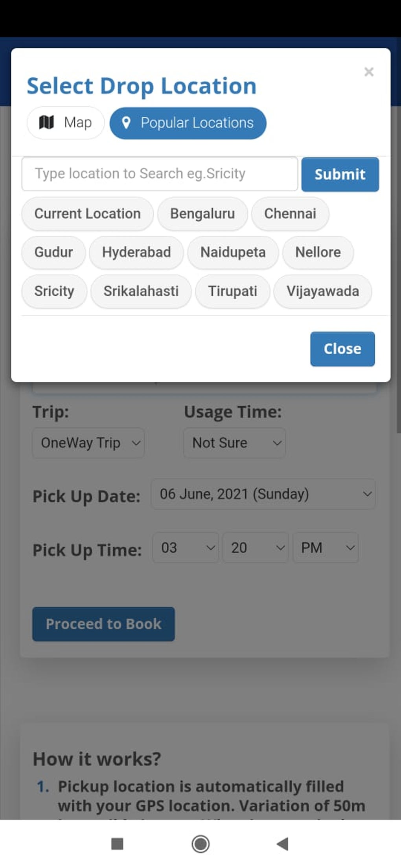Open the OneWay Trip dropdown

pos(88,443)
